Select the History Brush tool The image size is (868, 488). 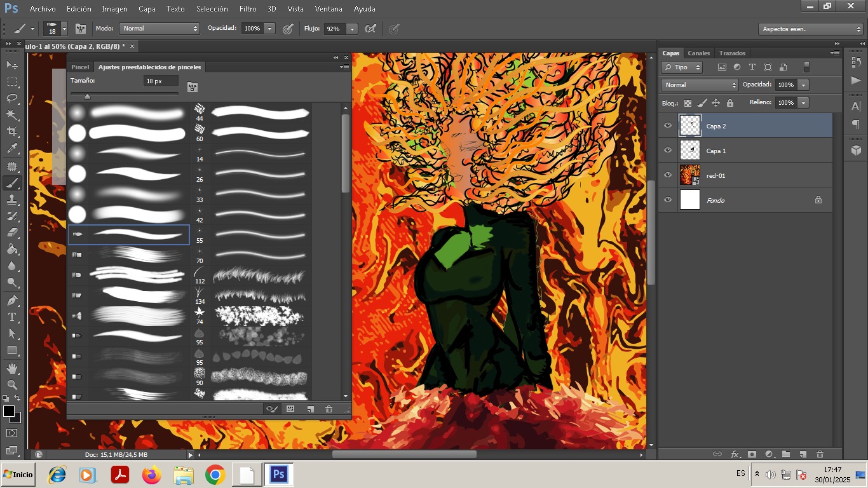(x=12, y=216)
